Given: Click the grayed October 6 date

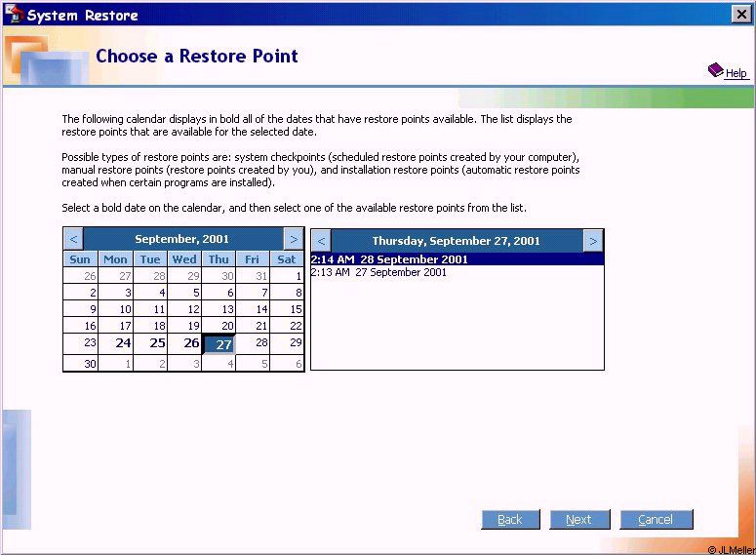Looking at the screenshot, I should pyautogui.click(x=287, y=363).
